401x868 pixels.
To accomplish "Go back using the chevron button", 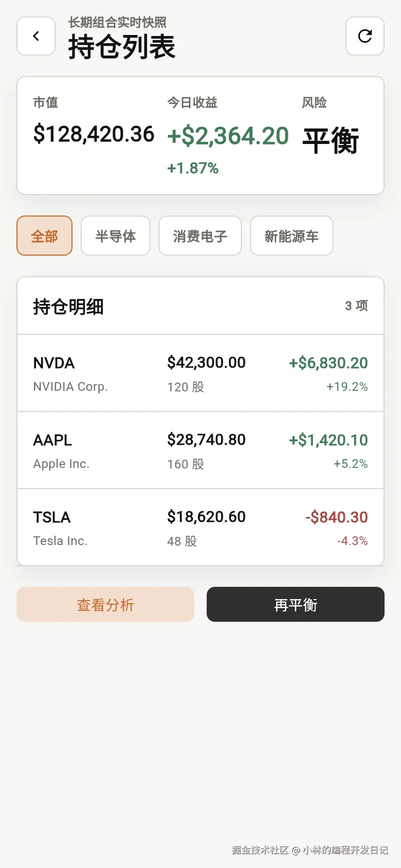I will [x=36, y=36].
